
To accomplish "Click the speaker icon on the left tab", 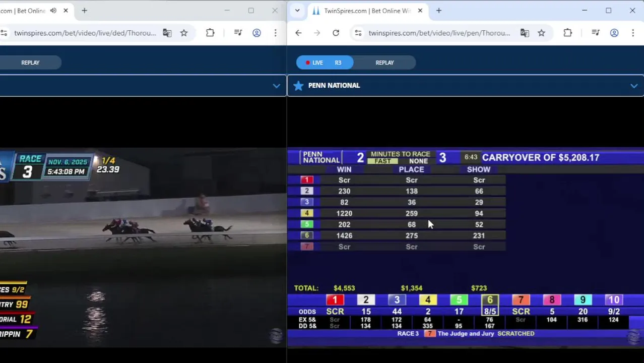I will tap(53, 11).
